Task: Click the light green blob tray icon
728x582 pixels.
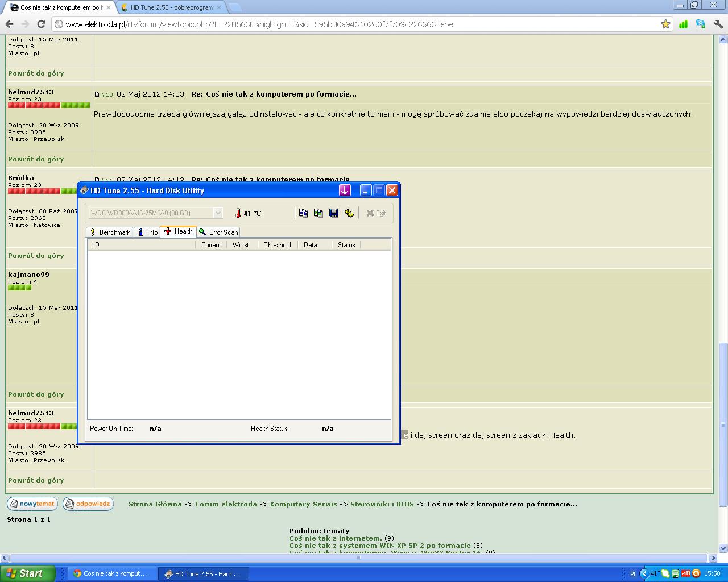Action: [x=665, y=574]
